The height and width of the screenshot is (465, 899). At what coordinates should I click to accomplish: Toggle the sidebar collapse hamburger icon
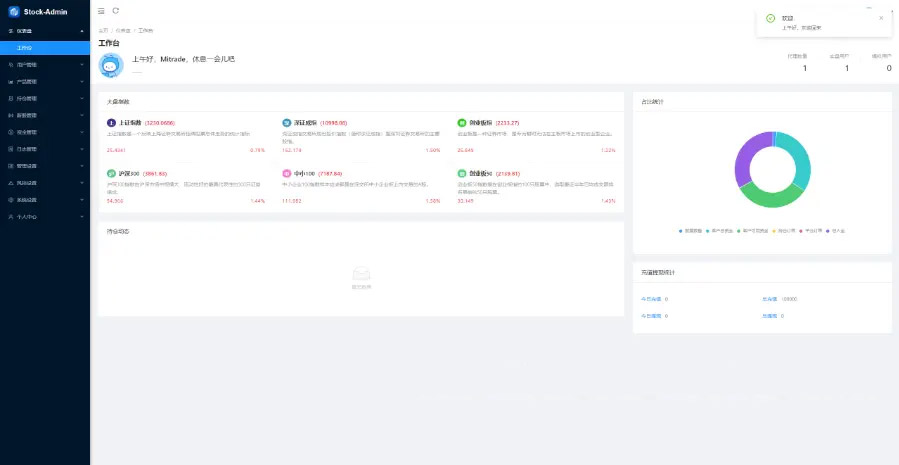tap(101, 11)
